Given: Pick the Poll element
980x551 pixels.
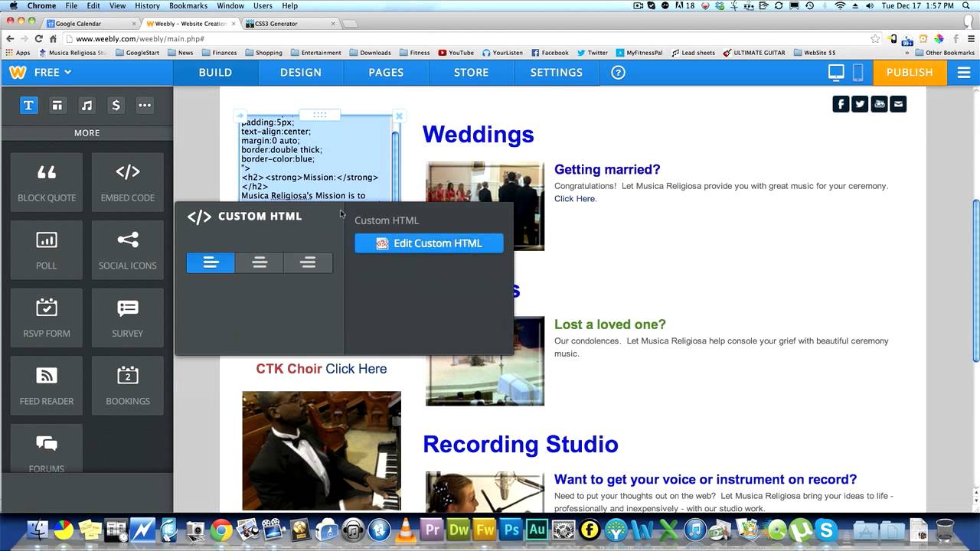Looking at the screenshot, I should [x=47, y=251].
